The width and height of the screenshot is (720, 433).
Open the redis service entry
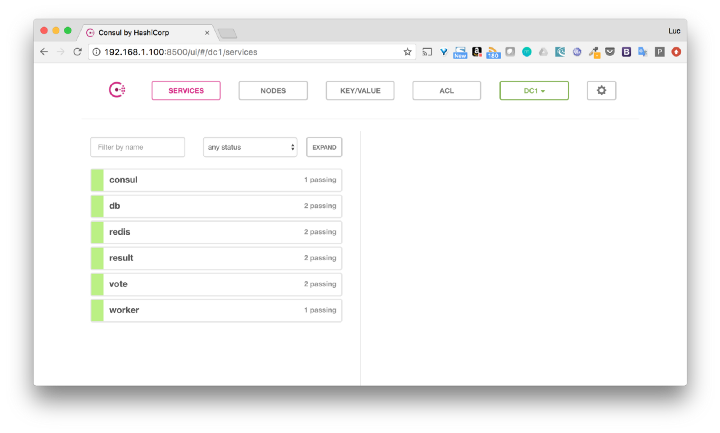pos(216,232)
